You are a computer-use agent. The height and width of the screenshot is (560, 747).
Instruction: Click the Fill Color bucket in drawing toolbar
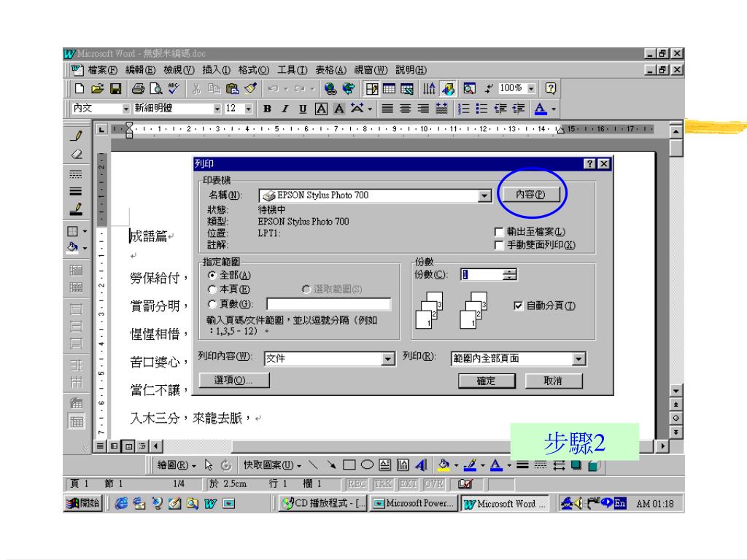click(x=444, y=464)
